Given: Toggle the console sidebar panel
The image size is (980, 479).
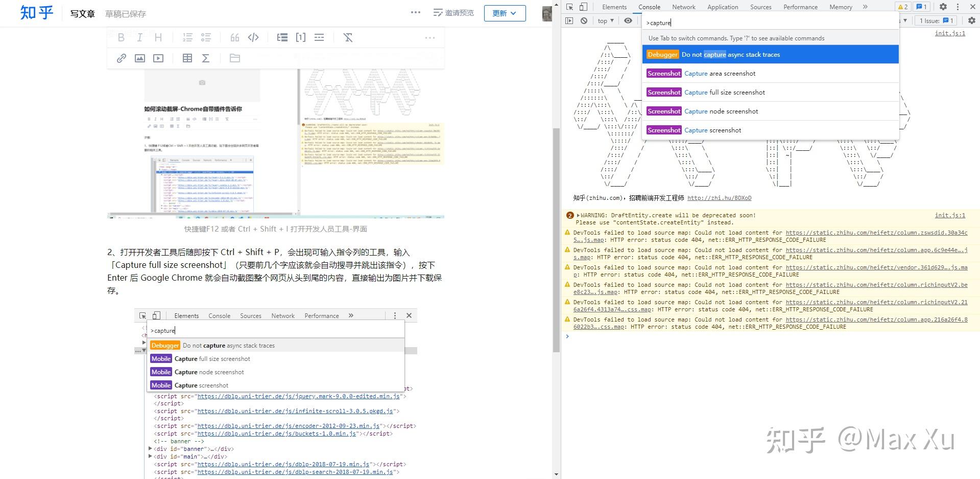Looking at the screenshot, I should 569,20.
